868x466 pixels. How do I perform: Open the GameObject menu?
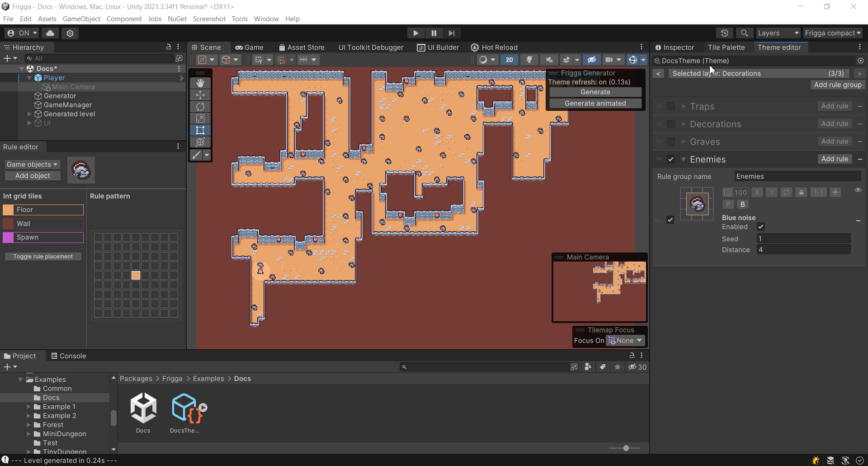click(x=81, y=19)
